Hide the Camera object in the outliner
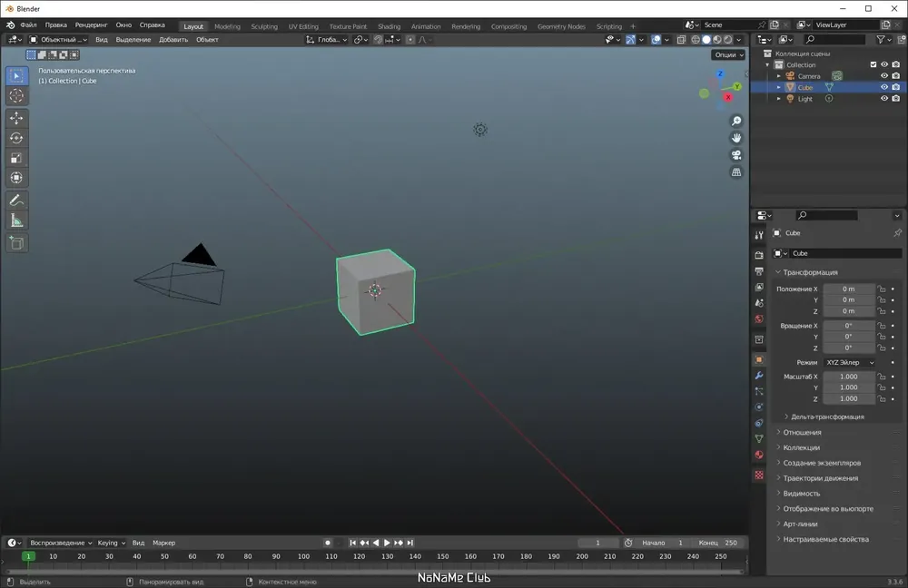908x588 pixels. tap(884, 76)
